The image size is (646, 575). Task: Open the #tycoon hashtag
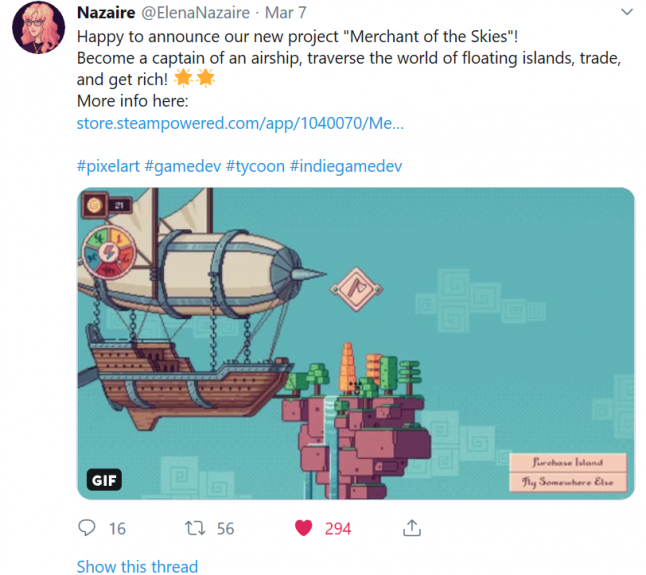[x=255, y=166]
